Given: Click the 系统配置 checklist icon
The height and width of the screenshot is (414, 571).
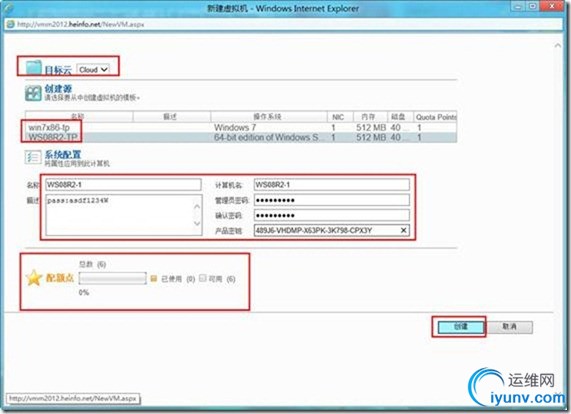Looking at the screenshot, I should point(33,158).
